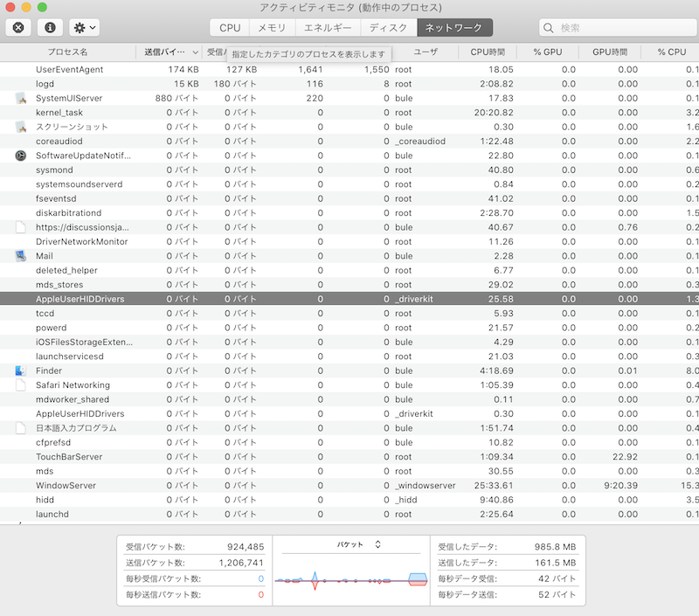
Task: Click the 22.92 GPU time value
Action: pyautogui.click(x=625, y=457)
